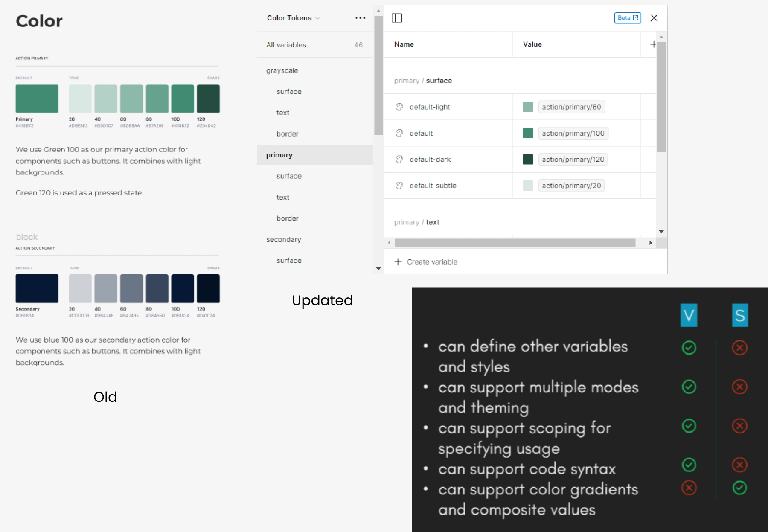
Task: Close the variables panel
Action: point(654,18)
